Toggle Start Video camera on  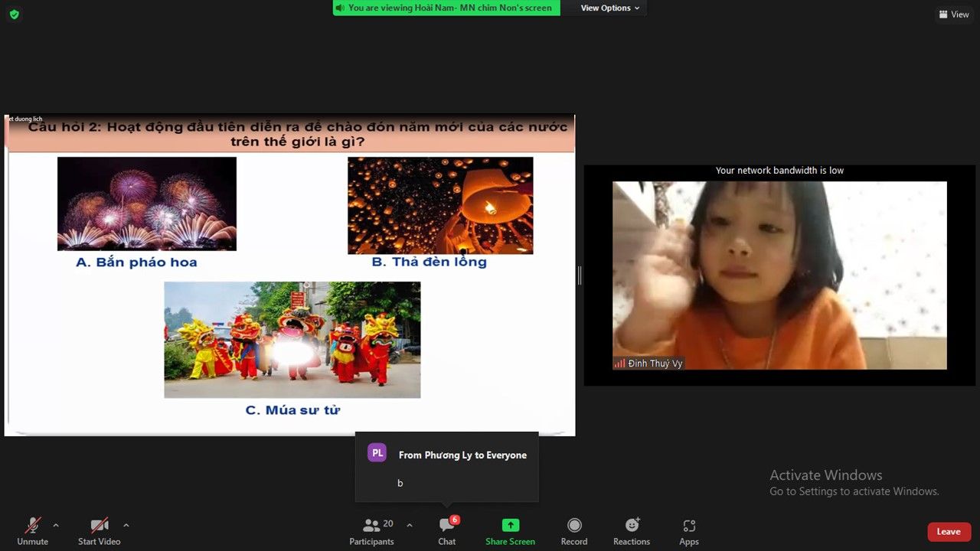(100, 531)
